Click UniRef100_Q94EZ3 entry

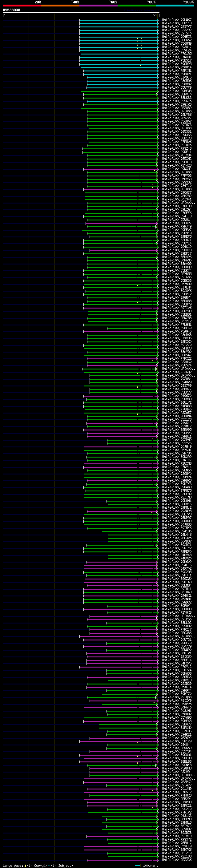tap(177, 37)
